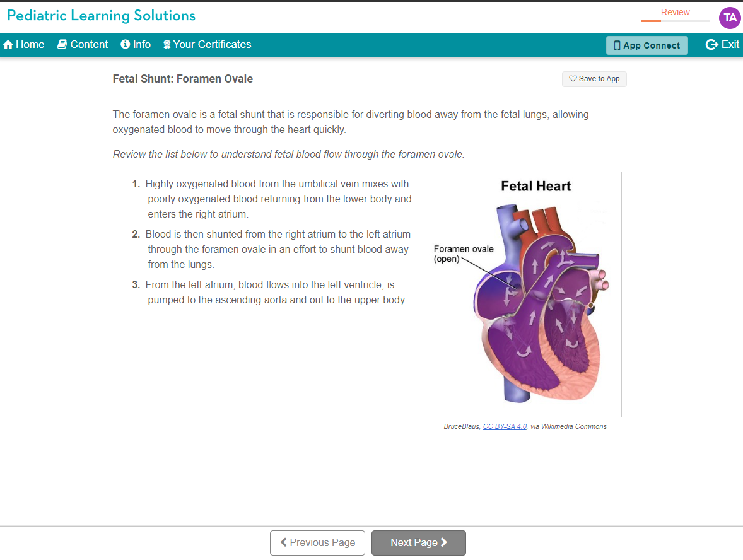743x560 pixels.
Task: Click the Info circle icon
Action: tap(125, 45)
